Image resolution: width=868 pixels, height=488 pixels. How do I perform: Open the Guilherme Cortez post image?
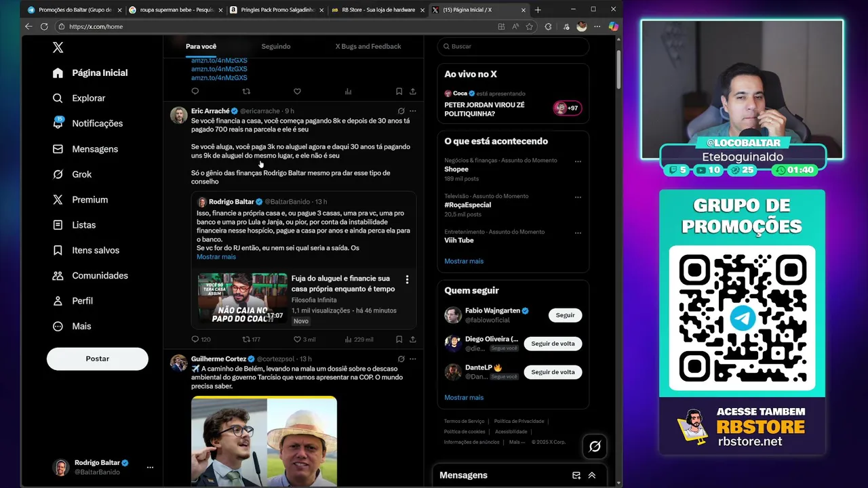point(264,441)
